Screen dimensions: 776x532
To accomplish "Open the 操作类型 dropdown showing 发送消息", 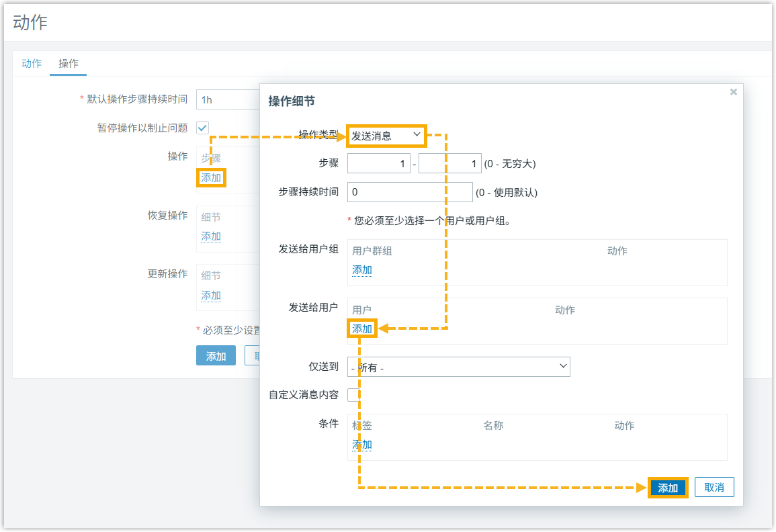I will coord(386,136).
